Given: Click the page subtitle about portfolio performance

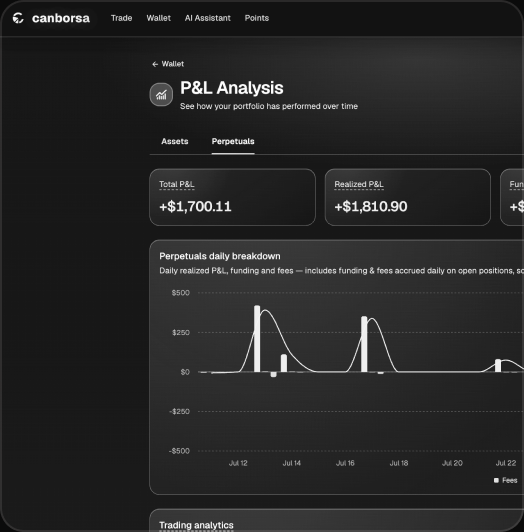Looking at the screenshot, I should point(269,106).
